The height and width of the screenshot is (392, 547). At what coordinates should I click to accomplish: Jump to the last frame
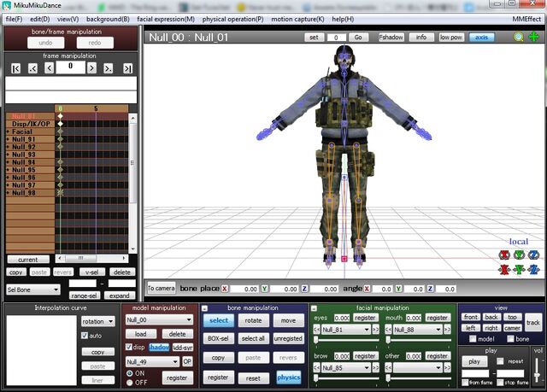(127, 68)
